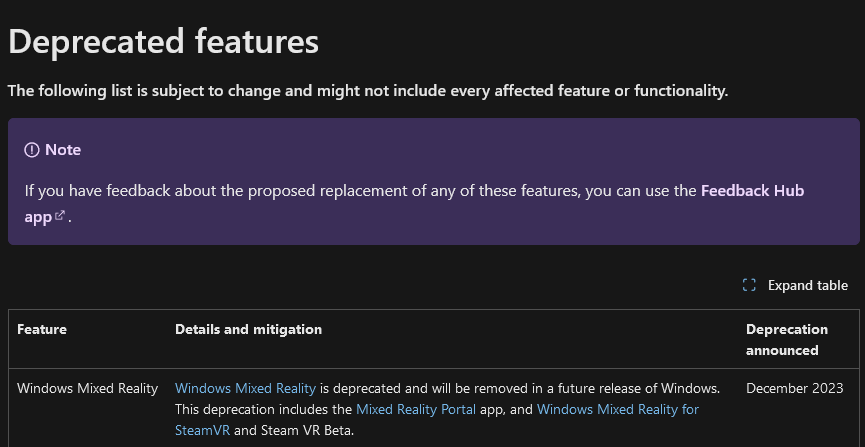
Task: Click the December 2023 date cell
Action: tap(794, 389)
